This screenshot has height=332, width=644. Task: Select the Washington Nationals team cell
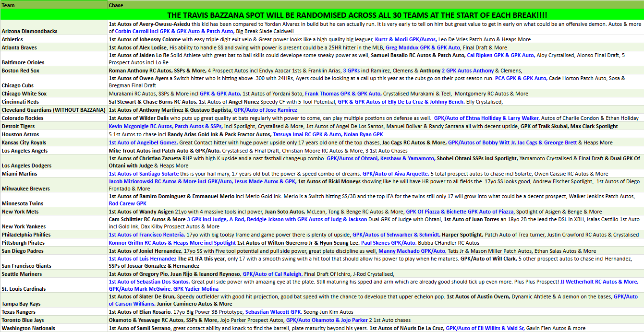tap(54, 328)
